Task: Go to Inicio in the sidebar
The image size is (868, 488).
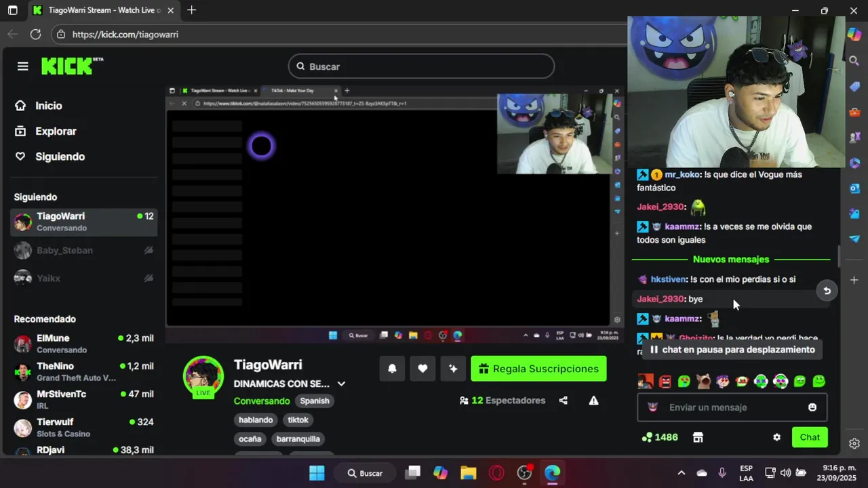Action: point(48,106)
